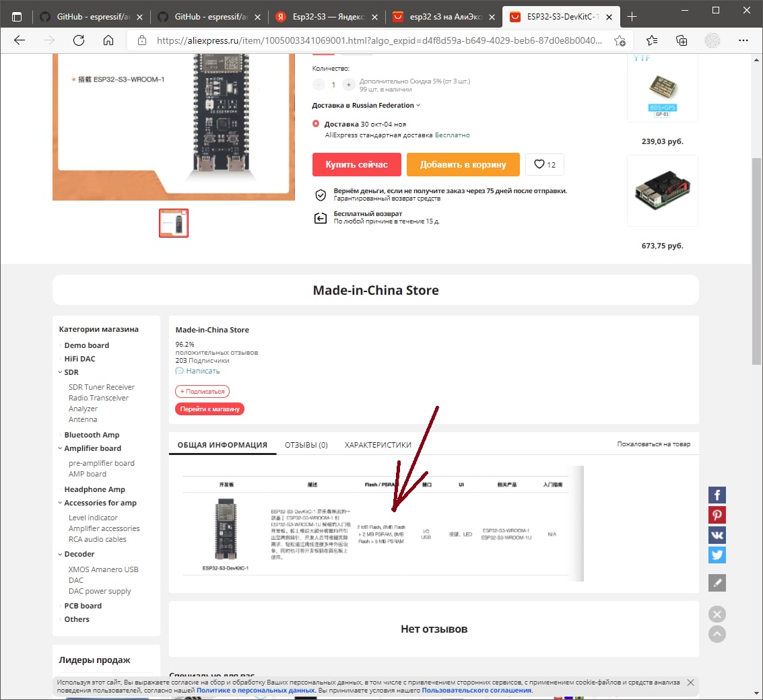
Task: Open the Radio Transceiver subcategory
Action: 98,397
